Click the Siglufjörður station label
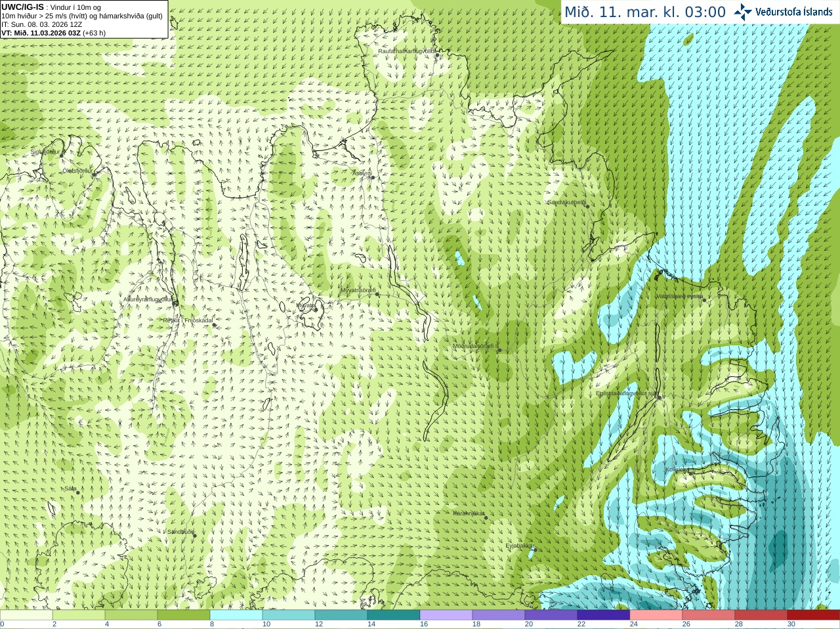Image resolution: width=840 pixels, height=629 pixels. [x=45, y=152]
